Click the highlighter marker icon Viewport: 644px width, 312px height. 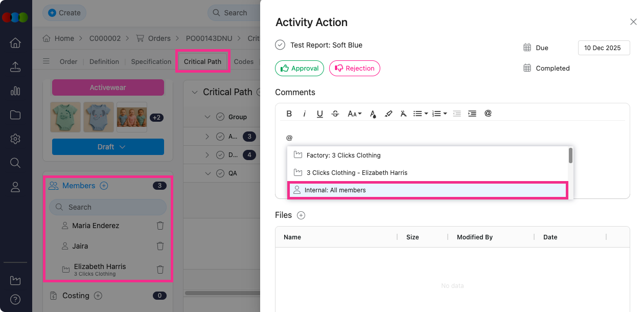388,114
